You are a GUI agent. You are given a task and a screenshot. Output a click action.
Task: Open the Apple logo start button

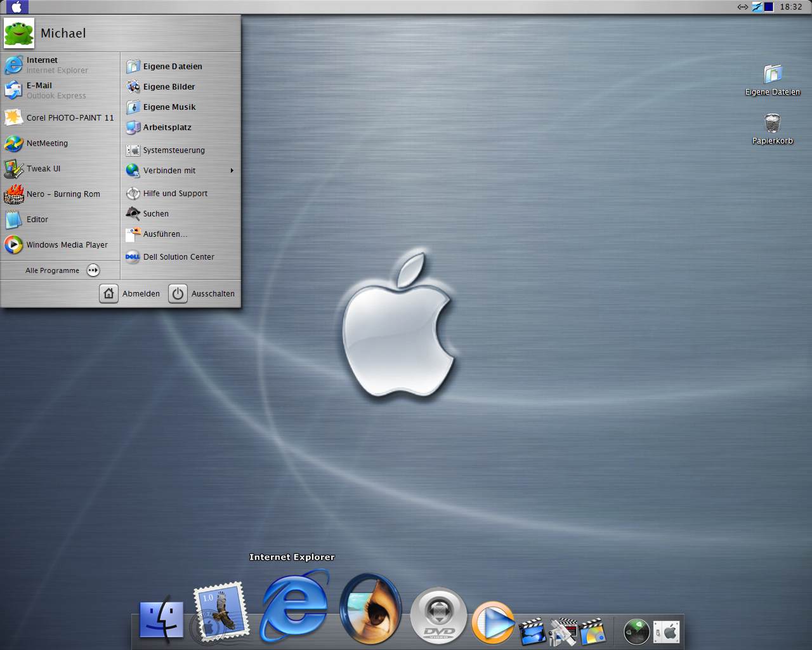coord(16,7)
